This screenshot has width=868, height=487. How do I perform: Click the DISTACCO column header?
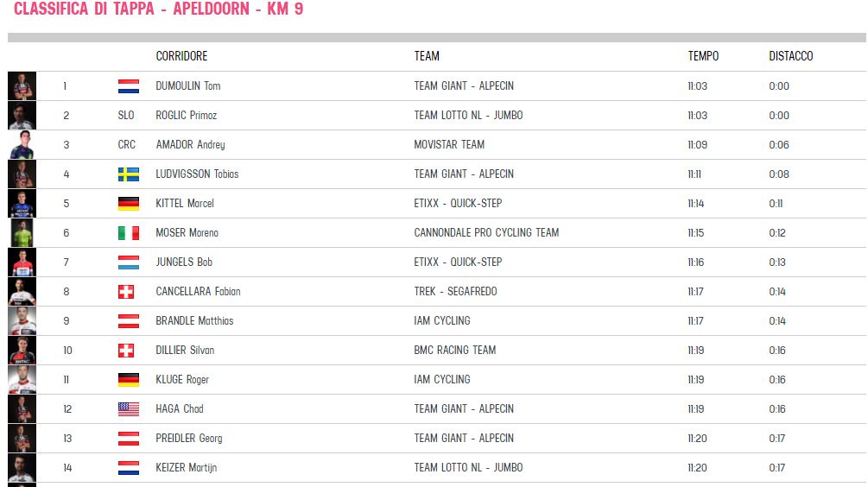790,56
